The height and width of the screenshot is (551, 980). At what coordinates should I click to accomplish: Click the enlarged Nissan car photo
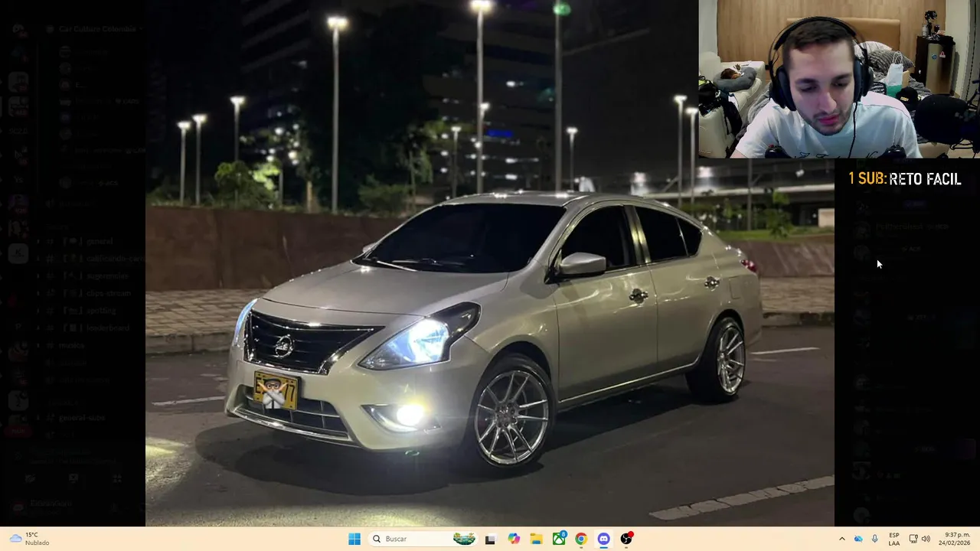pos(490,263)
